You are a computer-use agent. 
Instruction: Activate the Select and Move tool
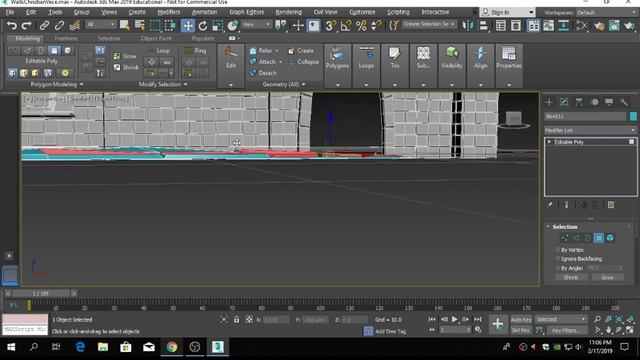point(187,26)
